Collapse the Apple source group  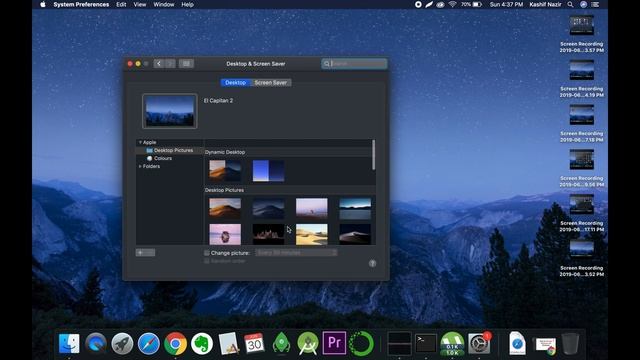pyautogui.click(x=140, y=142)
